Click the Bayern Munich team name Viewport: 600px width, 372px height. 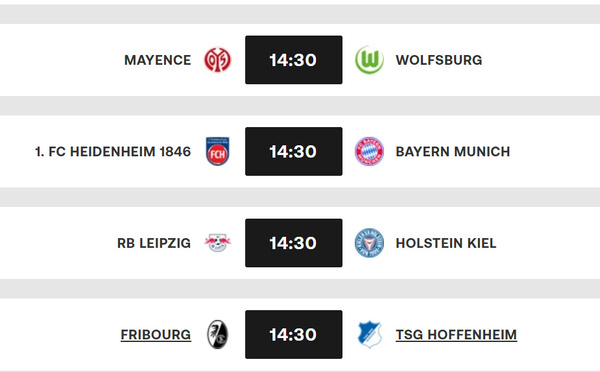tap(453, 152)
